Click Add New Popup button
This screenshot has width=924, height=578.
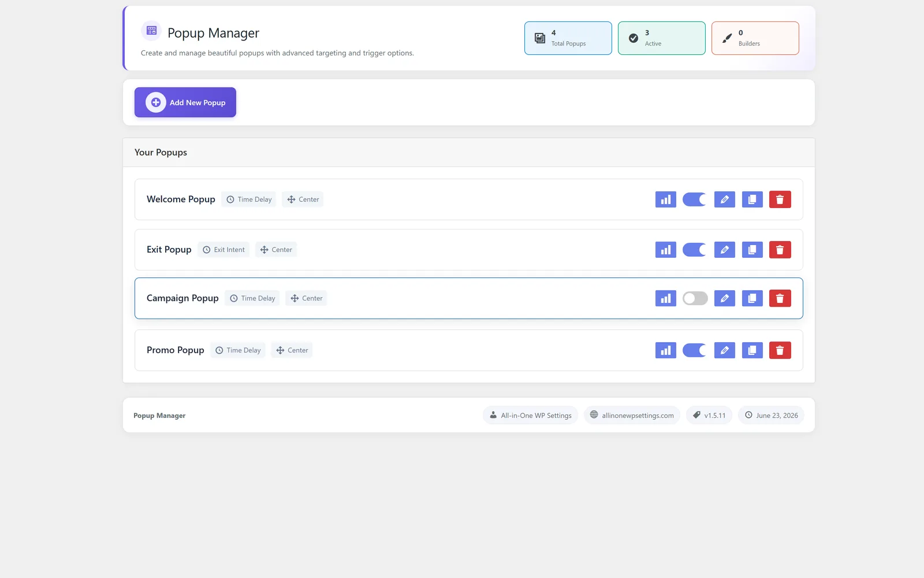(185, 102)
